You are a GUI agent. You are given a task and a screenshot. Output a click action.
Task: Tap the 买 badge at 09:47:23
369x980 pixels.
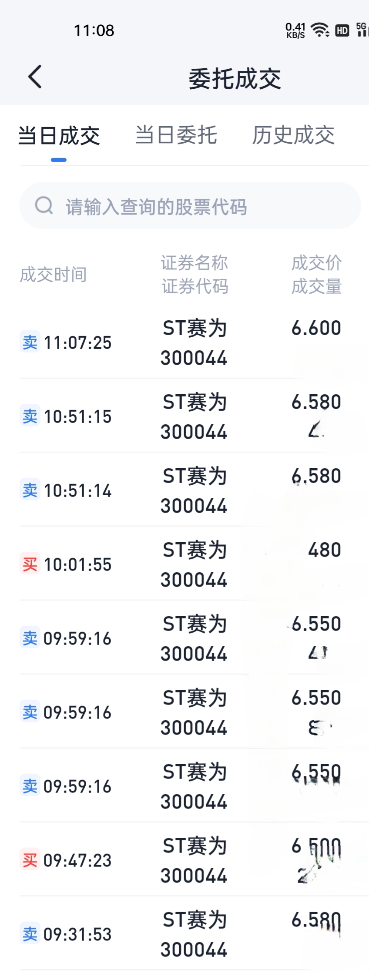[30, 859]
